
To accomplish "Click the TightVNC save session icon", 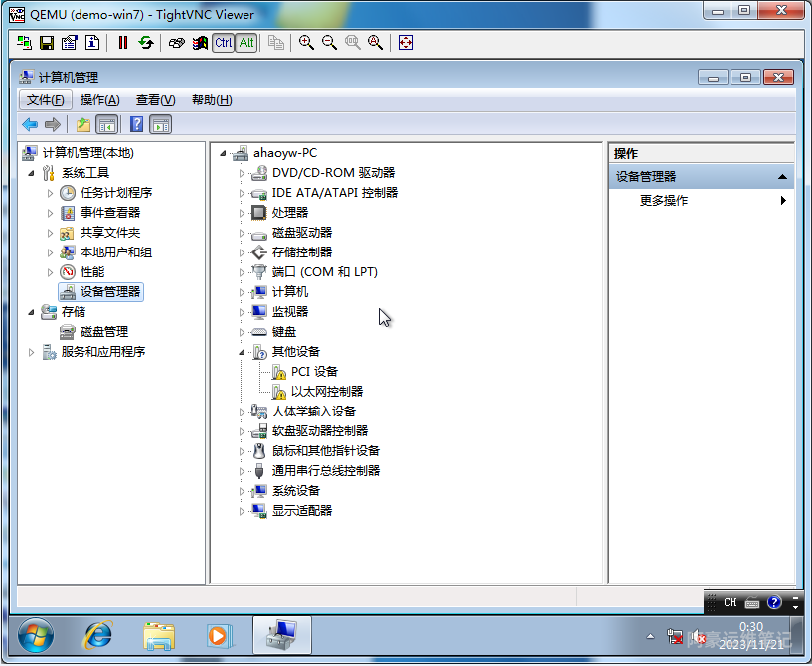I will coord(47,42).
